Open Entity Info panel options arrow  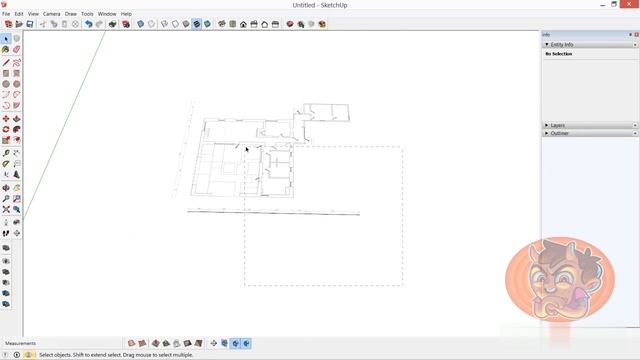(635, 44)
